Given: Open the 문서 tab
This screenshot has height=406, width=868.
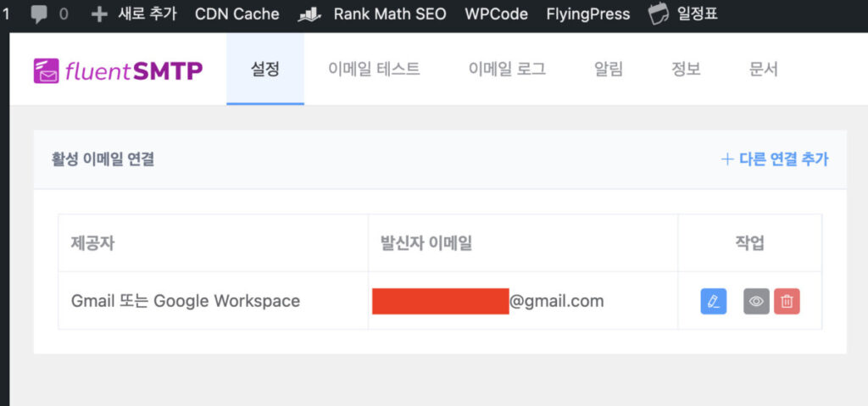Looking at the screenshot, I should (x=764, y=70).
